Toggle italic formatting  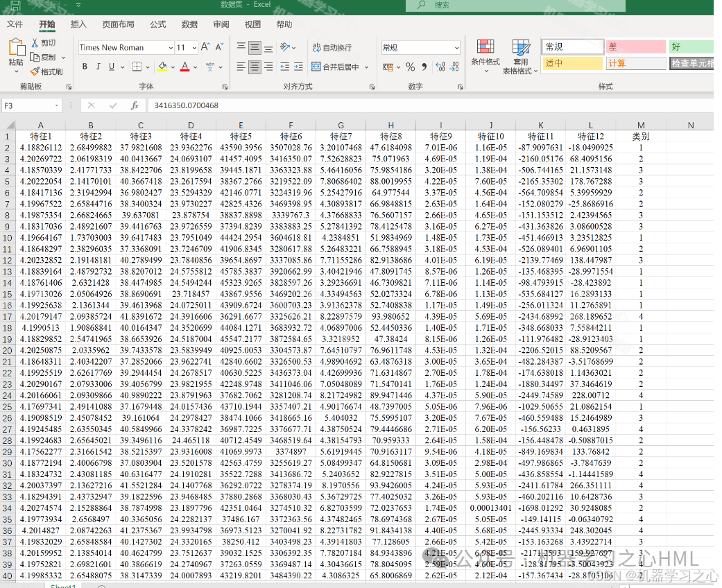tap(98, 67)
